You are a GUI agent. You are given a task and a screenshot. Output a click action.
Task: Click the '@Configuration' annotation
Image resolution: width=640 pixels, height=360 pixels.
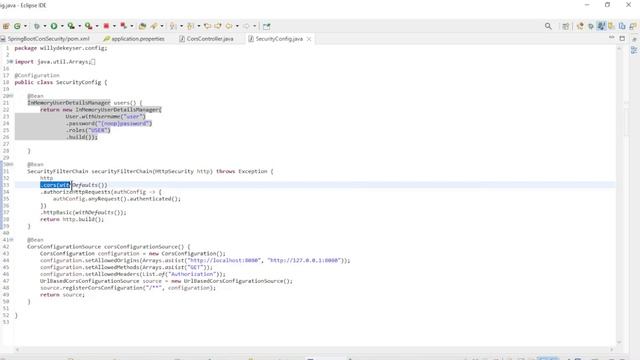point(37,75)
